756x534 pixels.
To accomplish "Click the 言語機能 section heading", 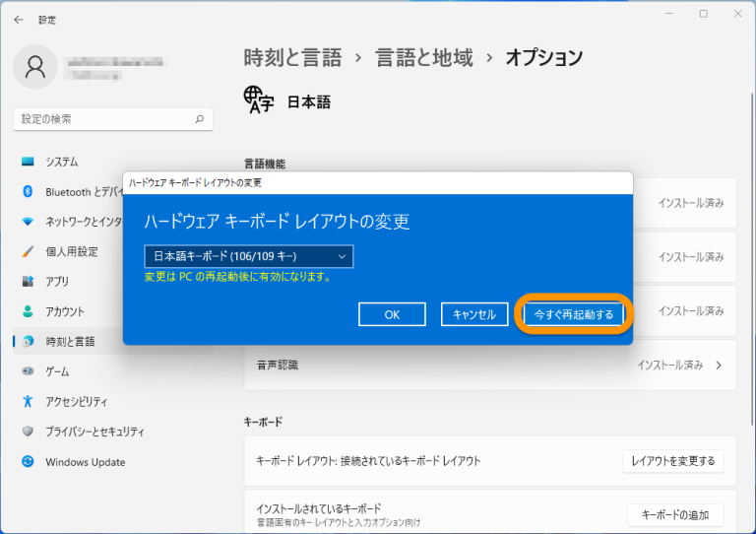I will [x=264, y=164].
